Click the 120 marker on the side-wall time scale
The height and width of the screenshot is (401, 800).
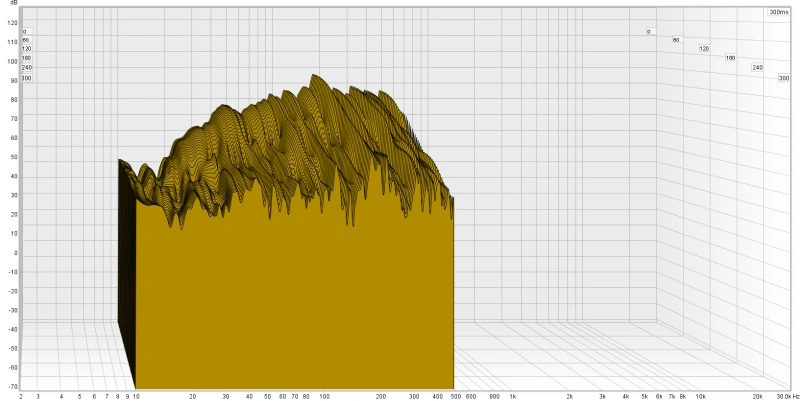pyautogui.click(x=704, y=49)
